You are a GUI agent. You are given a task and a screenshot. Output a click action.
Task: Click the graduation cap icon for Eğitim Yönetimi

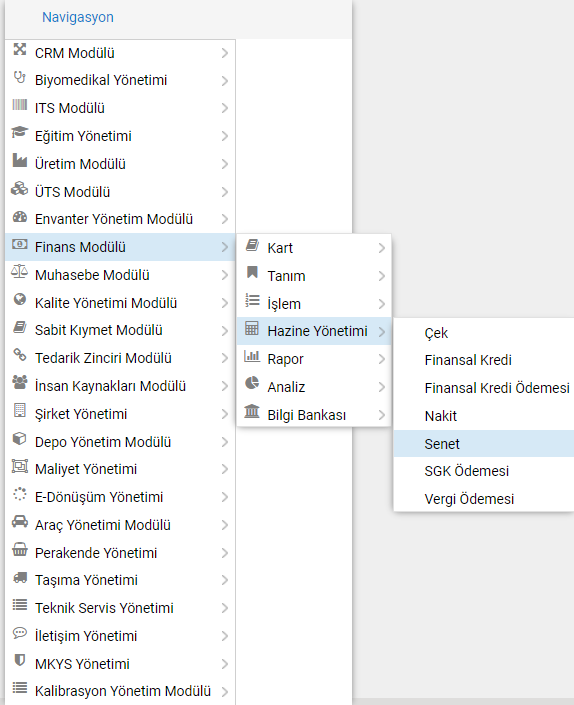point(19,133)
